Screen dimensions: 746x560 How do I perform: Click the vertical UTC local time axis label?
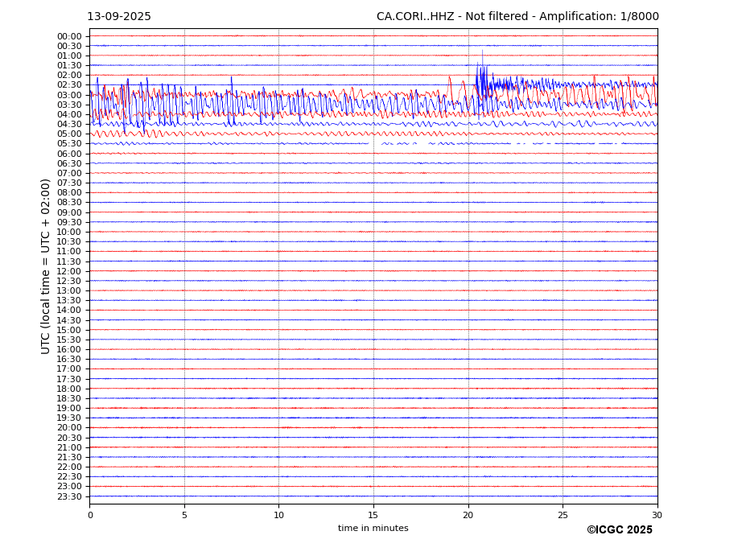45,266
